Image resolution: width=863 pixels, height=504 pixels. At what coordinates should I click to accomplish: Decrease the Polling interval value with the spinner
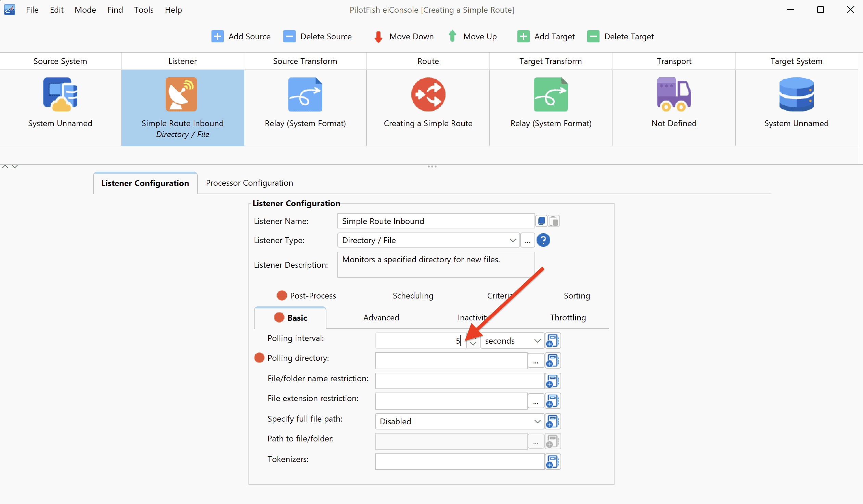pyautogui.click(x=473, y=344)
